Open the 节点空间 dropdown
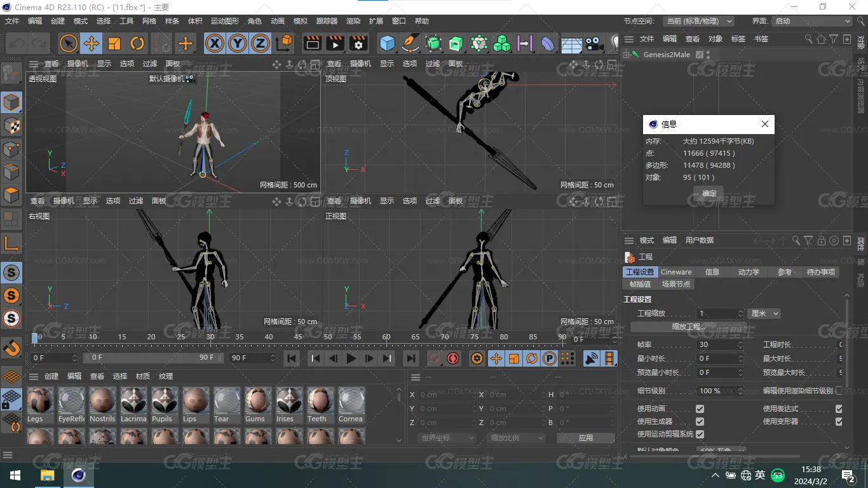The image size is (868, 488). (x=698, y=21)
